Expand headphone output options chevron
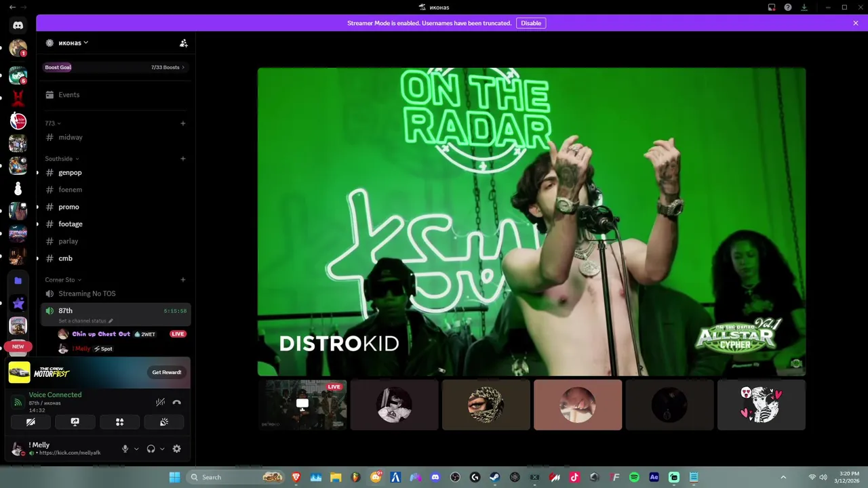Viewport: 868px width, 488px height. 162,449
